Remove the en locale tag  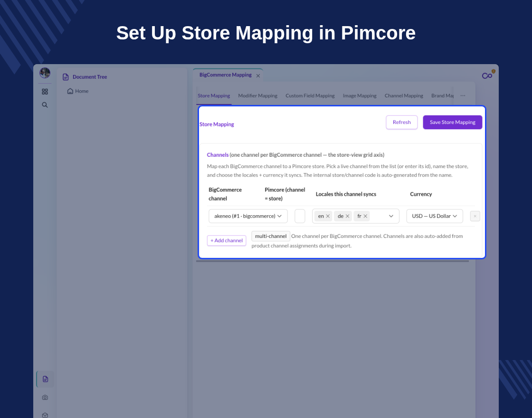pyautogui.click(x=328, y=216)
